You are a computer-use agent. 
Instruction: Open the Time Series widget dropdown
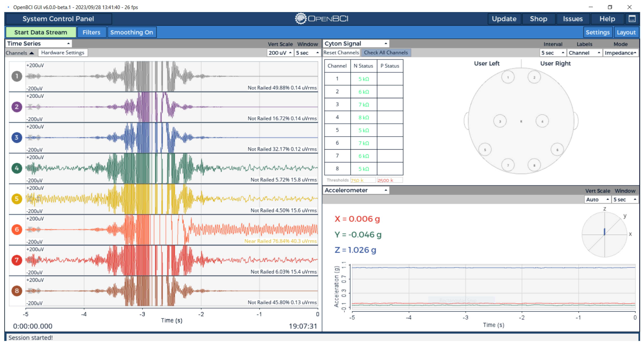click(x=38, y=44)
